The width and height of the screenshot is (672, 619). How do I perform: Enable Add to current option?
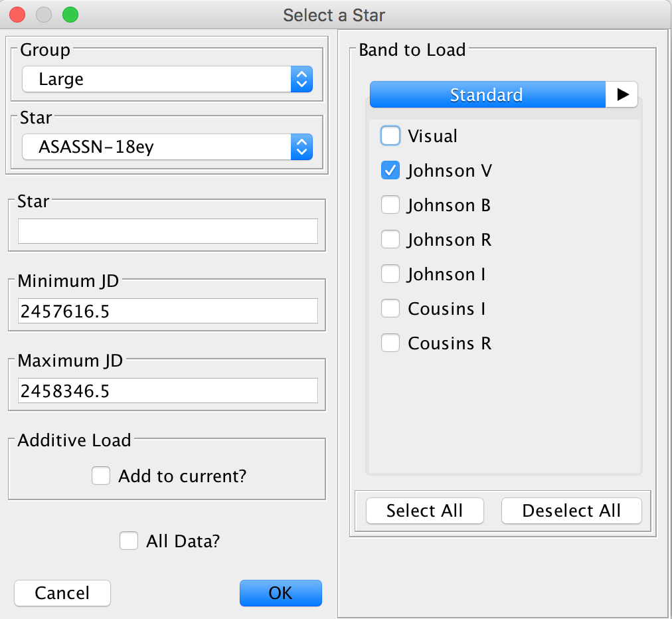[x=101, y=476]
